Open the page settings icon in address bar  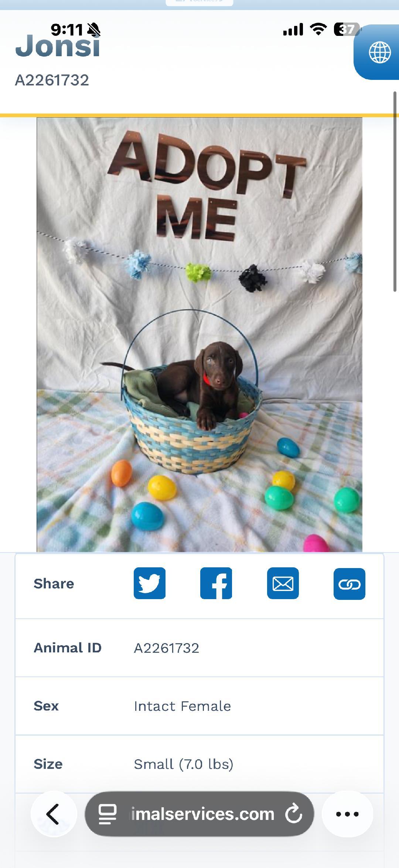pyautogui.click(x=108, y=814)
